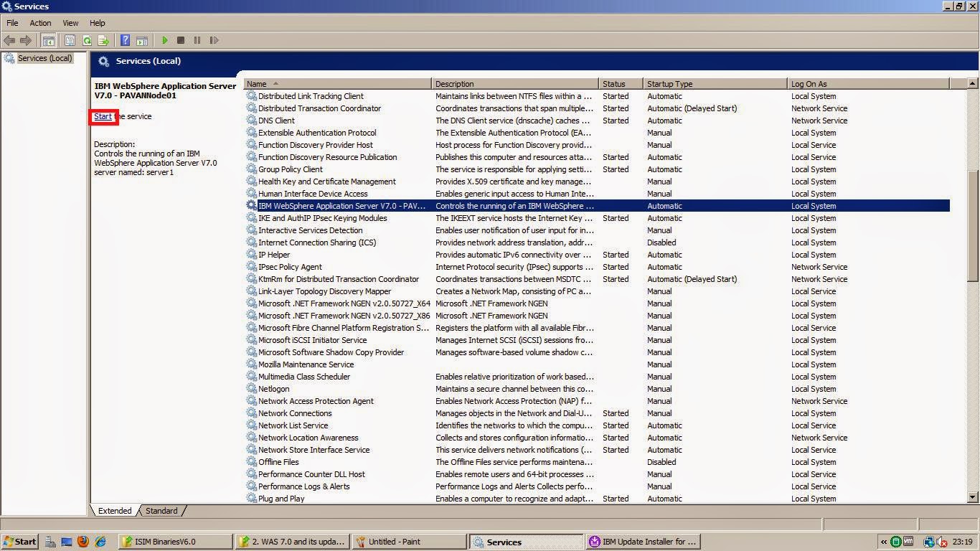Open the Action menu
Screen dimensions: 980x551
point(40,22)
